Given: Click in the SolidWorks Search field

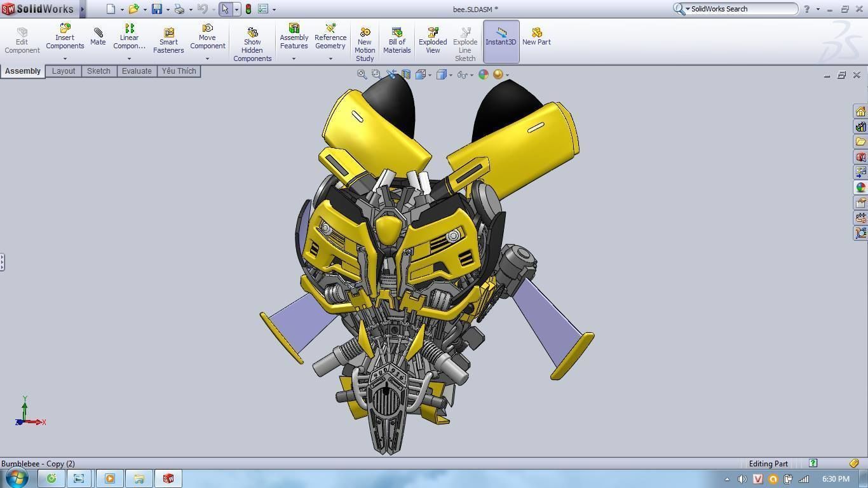Looking at the screenshot, I should pyautogui.click(x=741, y=9).
